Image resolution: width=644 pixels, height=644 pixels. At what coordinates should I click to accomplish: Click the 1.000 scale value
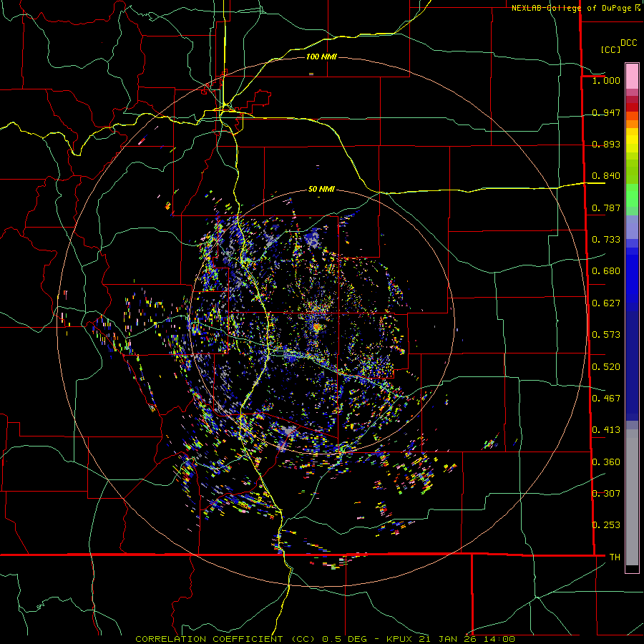(x=606, y=80)
